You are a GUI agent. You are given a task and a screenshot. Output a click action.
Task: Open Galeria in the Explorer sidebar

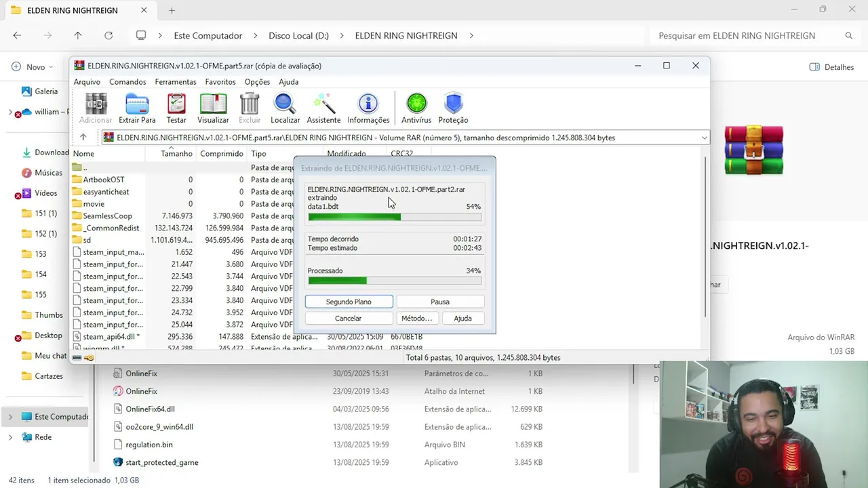point(39,91)
